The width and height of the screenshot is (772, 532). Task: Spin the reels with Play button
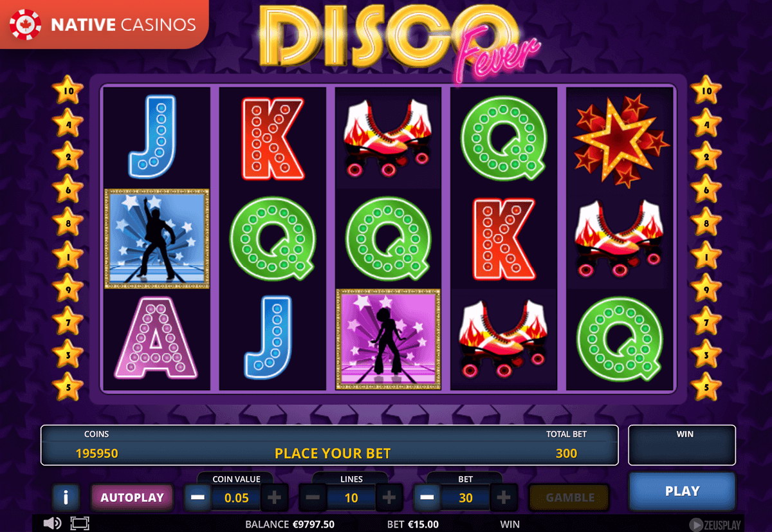682,491
